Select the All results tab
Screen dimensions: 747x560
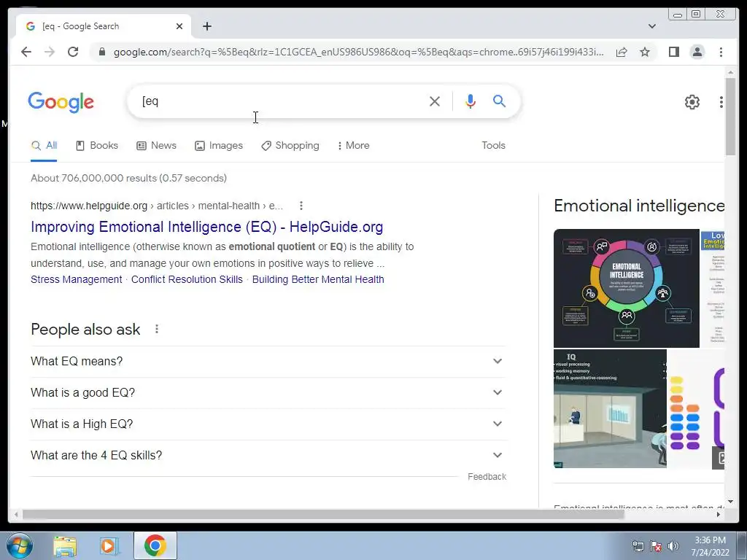(x=44, y=146)
